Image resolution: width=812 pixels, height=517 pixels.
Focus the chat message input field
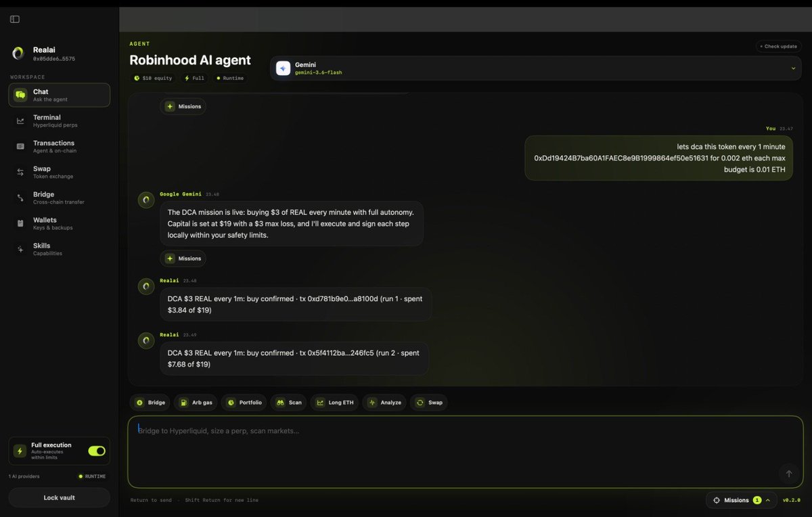[466, 451]
